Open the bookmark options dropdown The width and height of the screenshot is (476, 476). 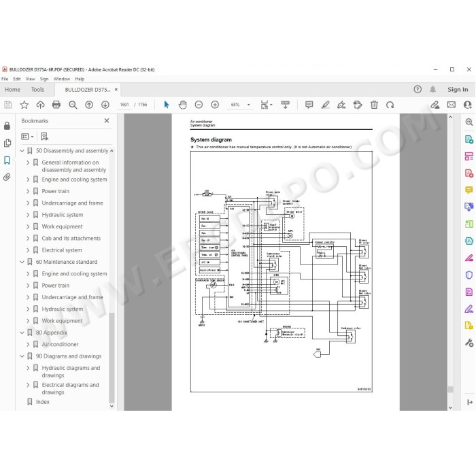tap(27, 137)
